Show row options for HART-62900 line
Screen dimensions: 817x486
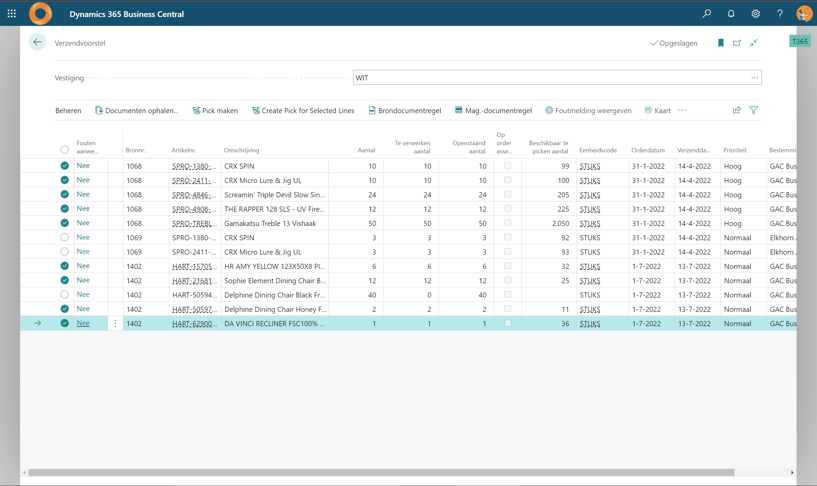coord(115,323)
